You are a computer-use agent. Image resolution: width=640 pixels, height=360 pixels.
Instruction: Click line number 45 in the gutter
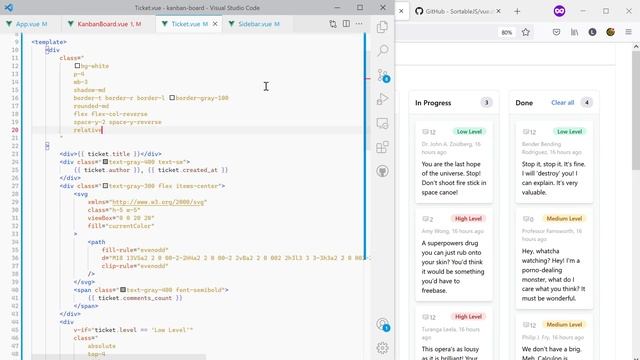click(15, 330)
